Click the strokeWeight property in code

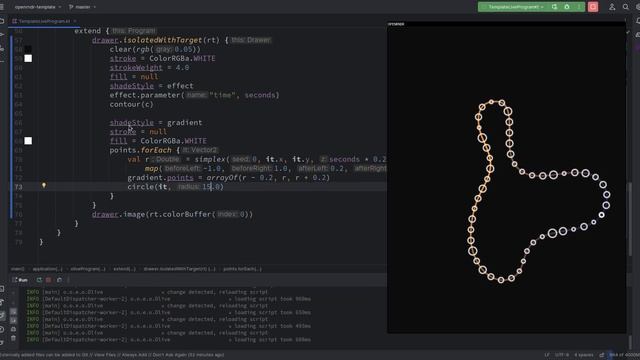136,68
